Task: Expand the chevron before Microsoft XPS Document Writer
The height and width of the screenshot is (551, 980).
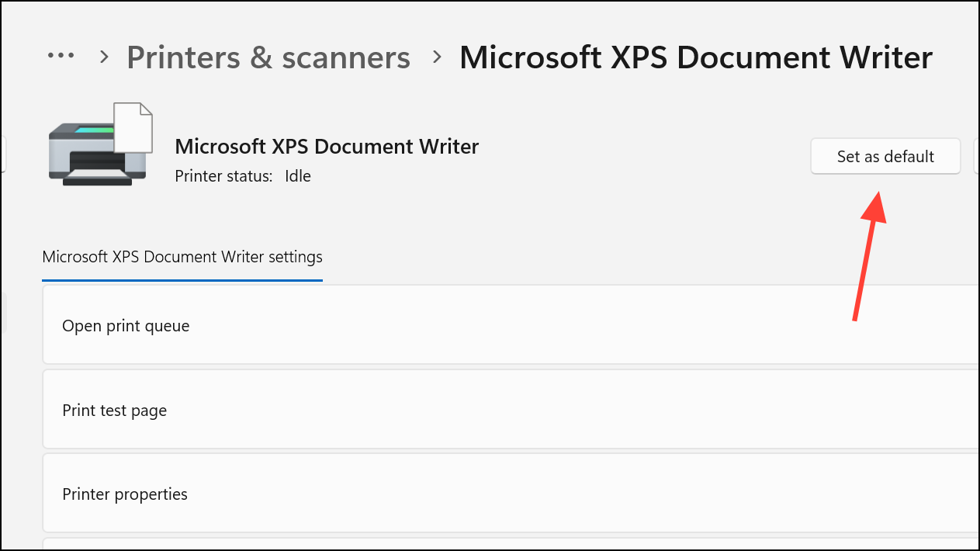Action: point(436,56)
